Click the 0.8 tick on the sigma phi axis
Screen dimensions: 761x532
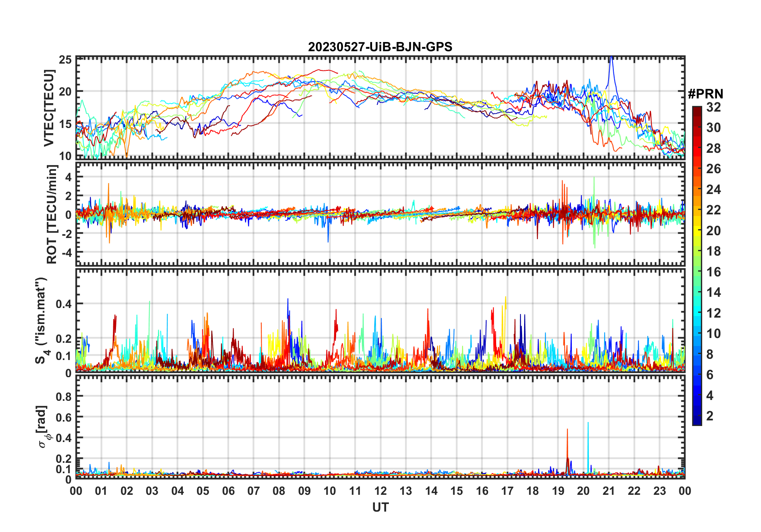click(63, 397)
